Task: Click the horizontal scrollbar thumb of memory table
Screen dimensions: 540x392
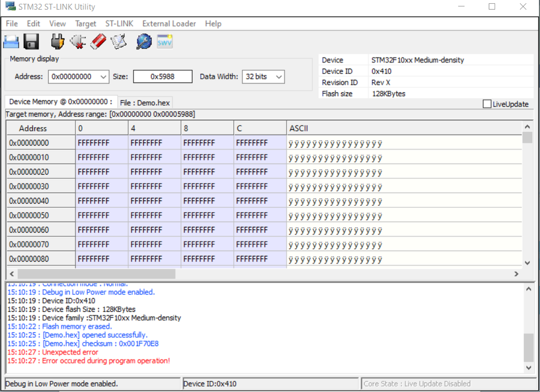Action: [96, 274]
